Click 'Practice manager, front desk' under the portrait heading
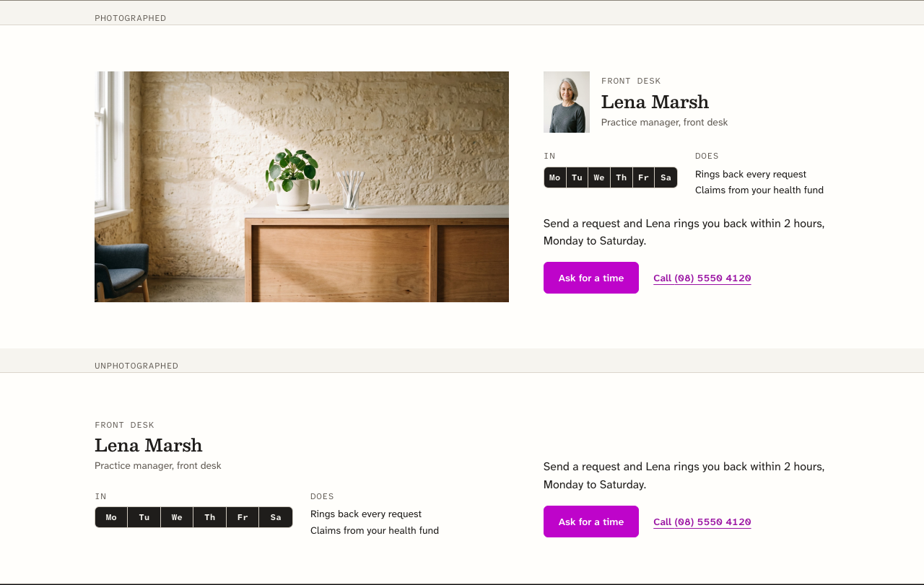This screenshot has width=924, height=585. 664,123
